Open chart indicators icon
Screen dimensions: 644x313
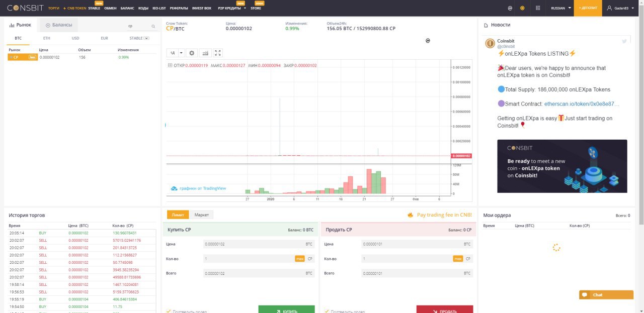tap(205, 53)
